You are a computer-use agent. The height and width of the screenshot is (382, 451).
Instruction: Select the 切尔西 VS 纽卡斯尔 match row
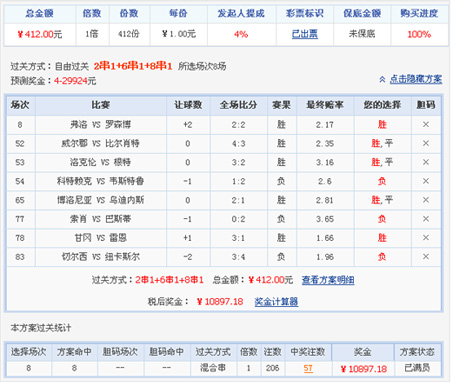pos(224,257)
